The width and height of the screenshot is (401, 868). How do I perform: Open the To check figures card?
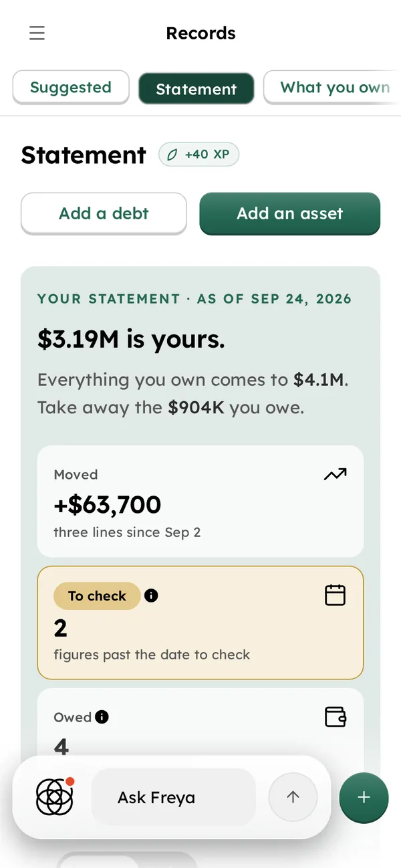[200, 623]
